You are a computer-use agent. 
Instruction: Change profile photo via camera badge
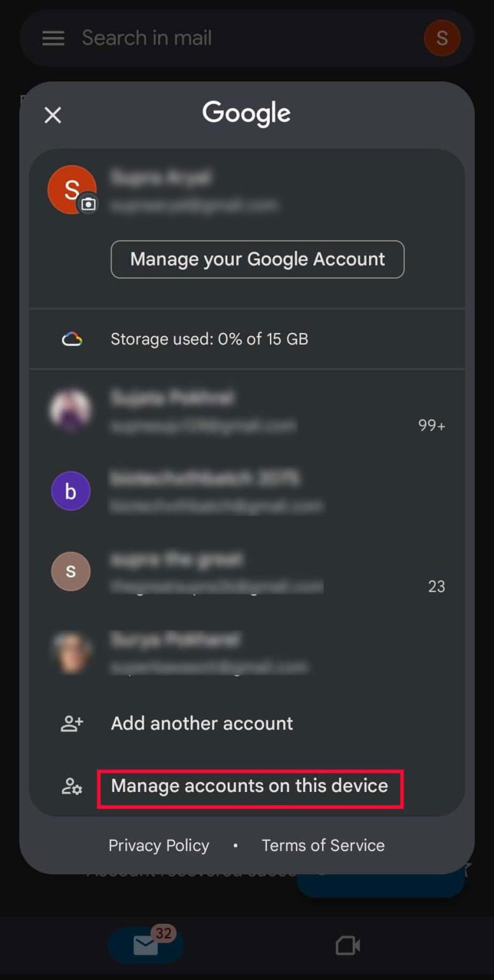(89, 204)
